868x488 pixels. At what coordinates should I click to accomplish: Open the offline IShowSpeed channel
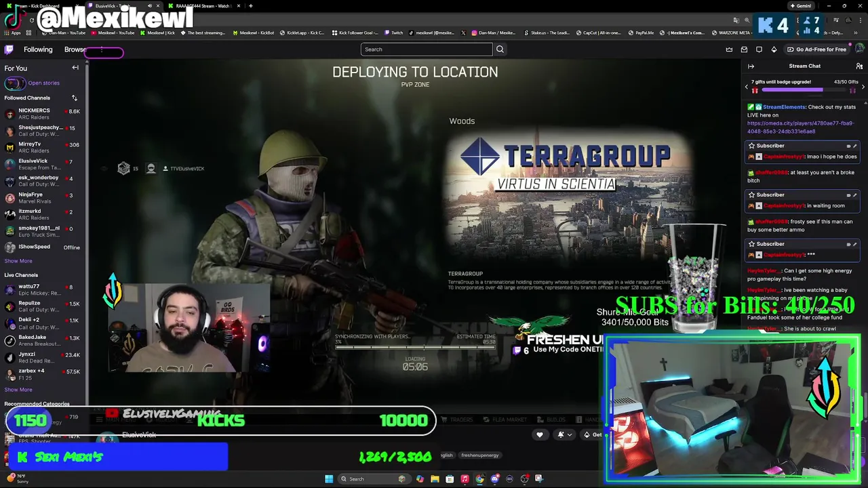tap(42, 247)
